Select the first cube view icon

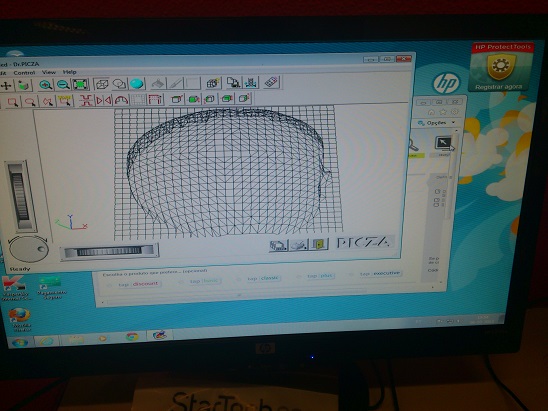tap(176, 99)
